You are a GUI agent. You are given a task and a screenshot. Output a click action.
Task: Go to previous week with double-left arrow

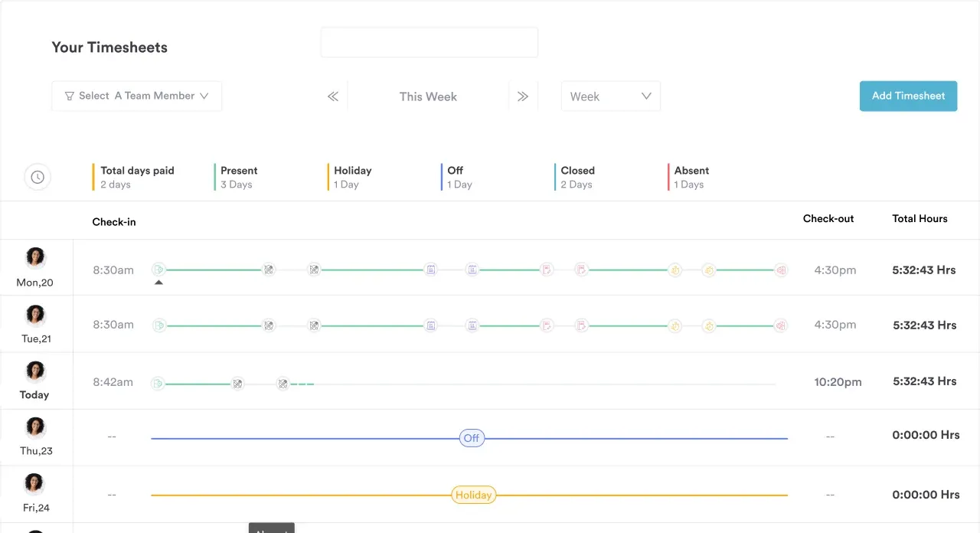[333, 96]
